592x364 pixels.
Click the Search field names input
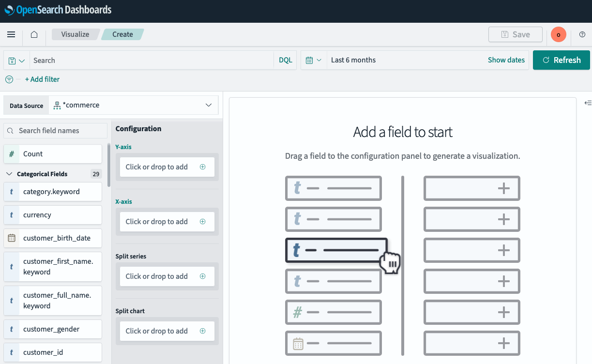click(55, 130)
